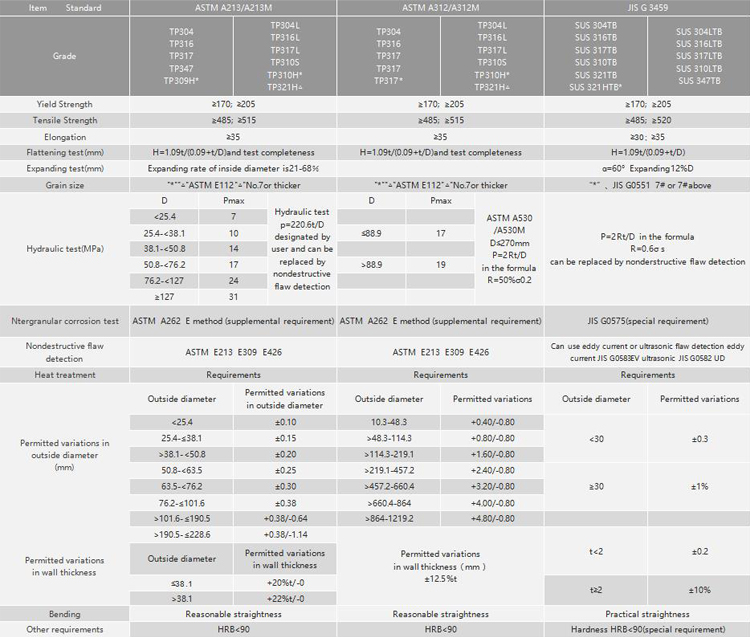Click the Pmax value 14
The height and width of the screenshot is (637, 750).
(x=233, y=249)
